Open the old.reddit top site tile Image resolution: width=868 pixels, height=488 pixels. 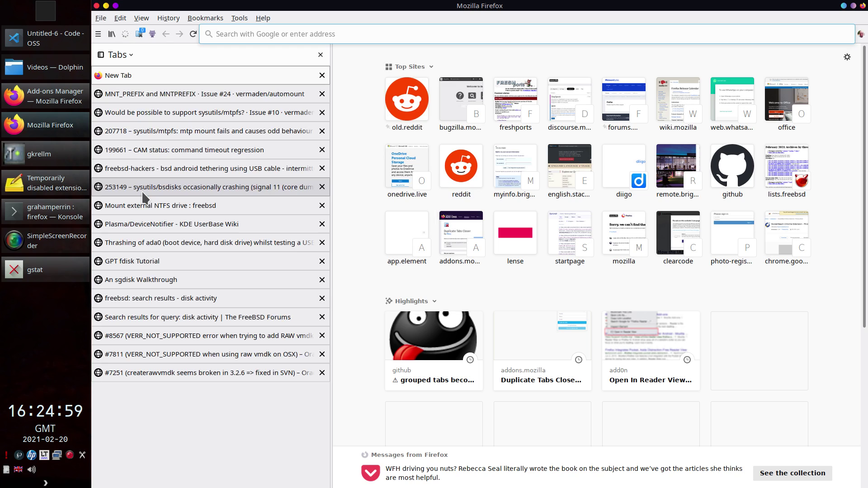tap(407, 104)
